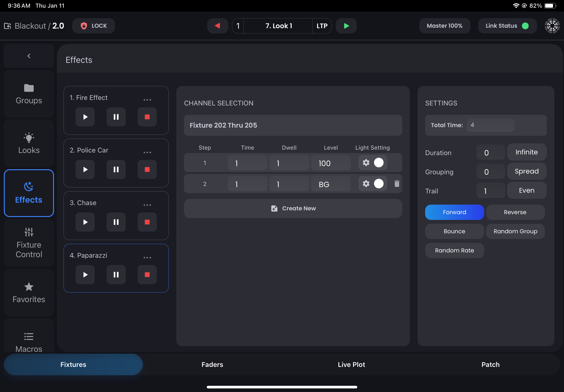Open Fixture Control via the sliders icon

pos(29,232)
